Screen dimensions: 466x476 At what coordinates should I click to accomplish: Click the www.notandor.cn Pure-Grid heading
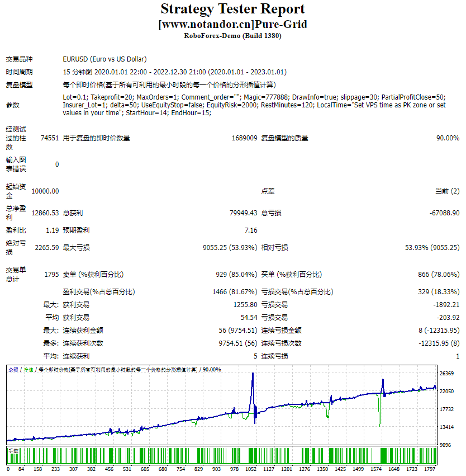coord(232,25)
